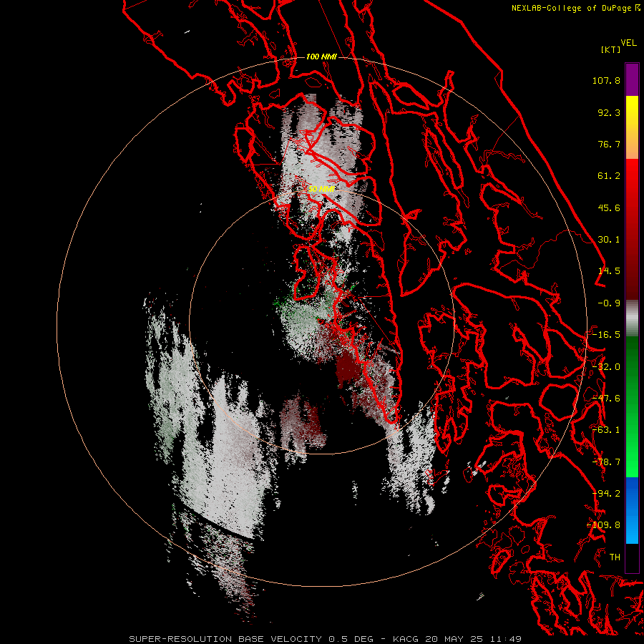Click the 50 NMI range ring label
The image size is (644, 644).
point(321,190)
